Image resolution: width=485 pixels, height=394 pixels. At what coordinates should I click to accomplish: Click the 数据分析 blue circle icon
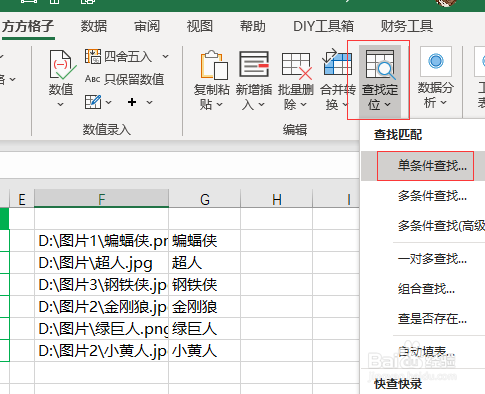tap(436, 62)
